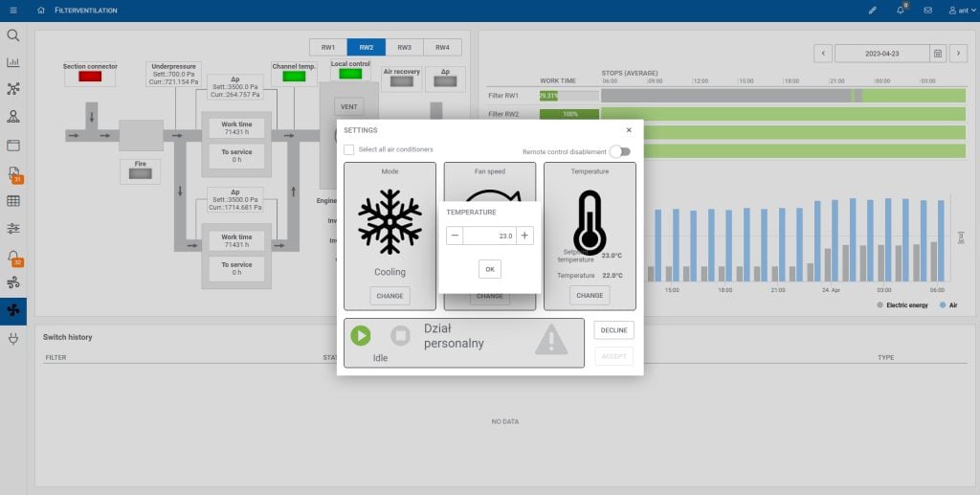Image resolution: width=980 pixels, height=495 pixels.
Task: Click the Underpressure readings box
Action: click(x=174, y=74)
